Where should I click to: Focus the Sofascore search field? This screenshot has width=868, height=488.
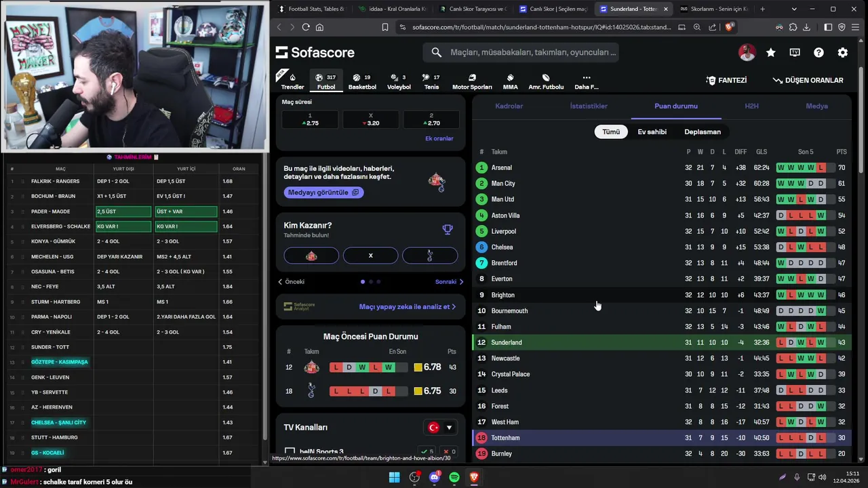[521, 52]
